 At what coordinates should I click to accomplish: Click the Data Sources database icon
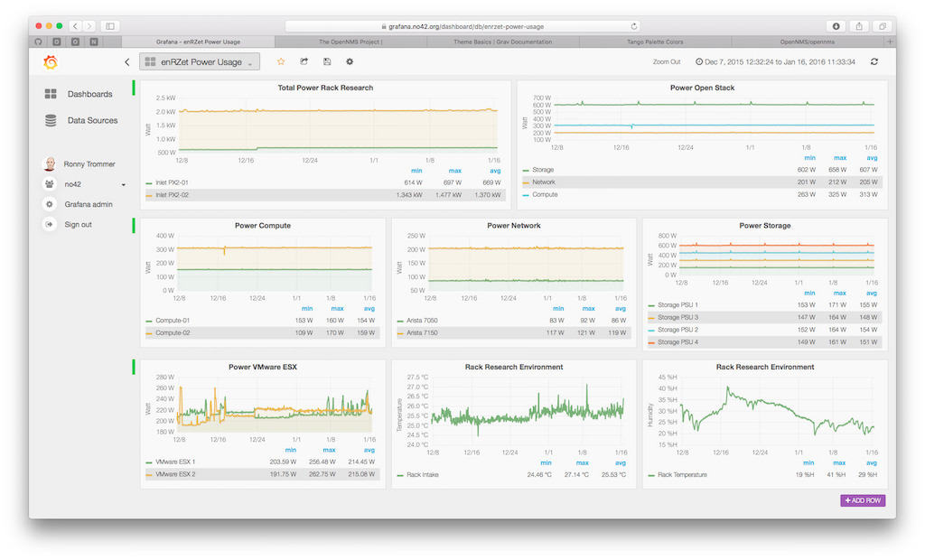coord(51,120)
